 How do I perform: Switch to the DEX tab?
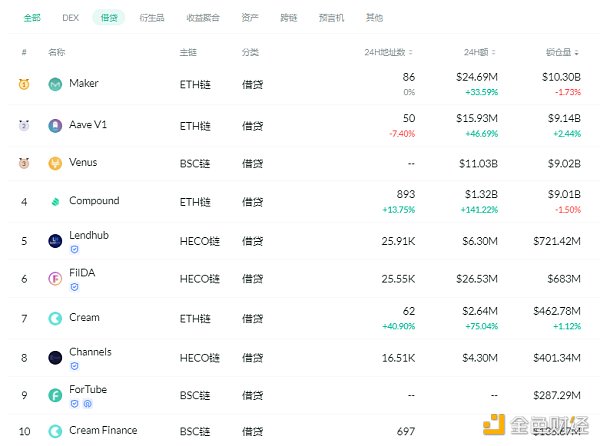71,18
